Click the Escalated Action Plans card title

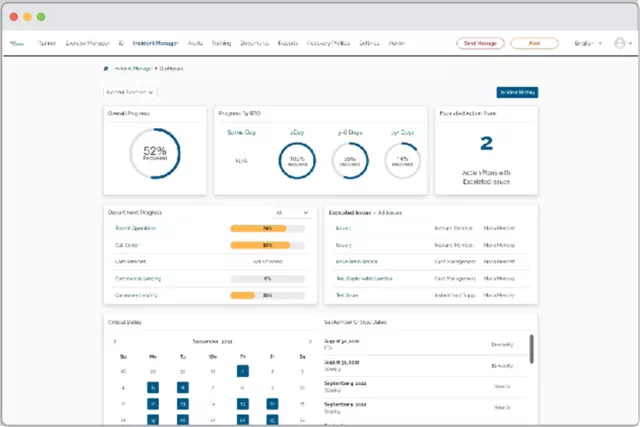[x=468, y=113]
